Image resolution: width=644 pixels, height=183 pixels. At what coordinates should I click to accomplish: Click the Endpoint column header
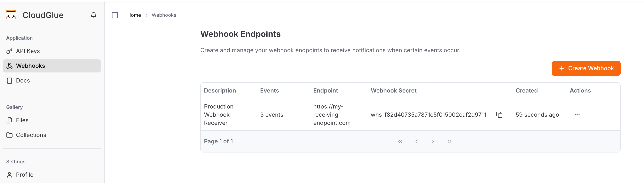click(x=325, y=90)
